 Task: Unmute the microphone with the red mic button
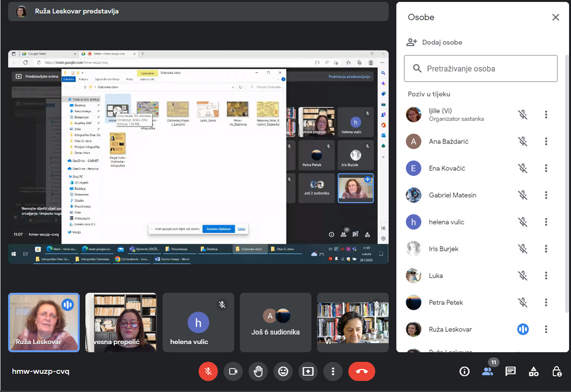tap(208, 371)
